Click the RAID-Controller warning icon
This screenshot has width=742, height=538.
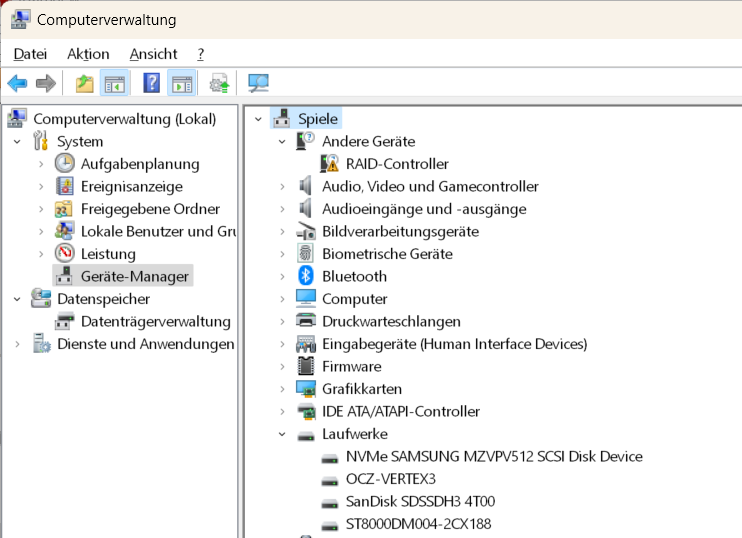(330, 164)
